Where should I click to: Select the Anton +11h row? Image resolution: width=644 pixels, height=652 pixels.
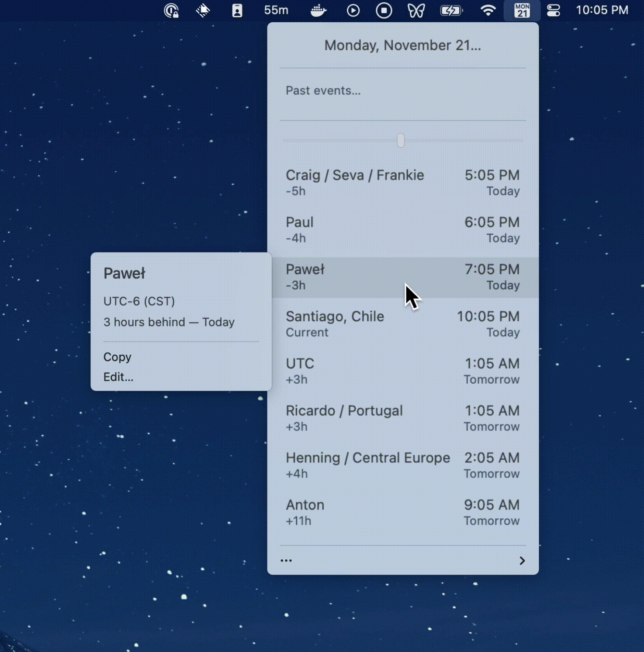click(403, 513)
